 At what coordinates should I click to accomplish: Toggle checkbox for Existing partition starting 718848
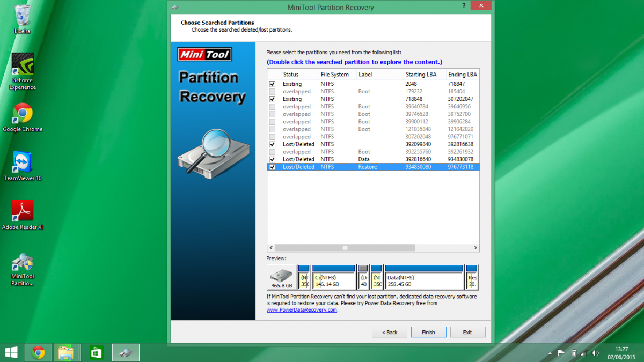click(x=272, y=99)
